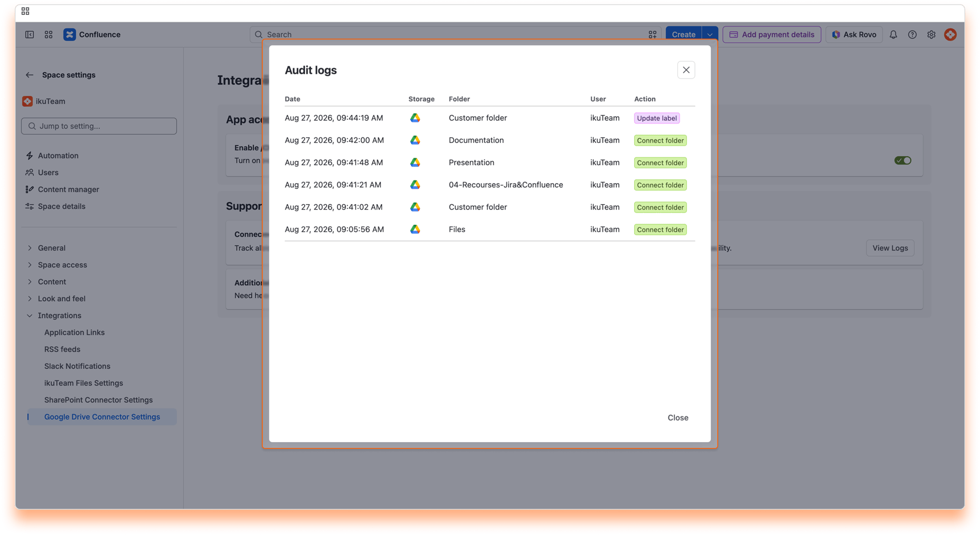The height and width of the screenshot is (535, 980).
Task: Expand the Content section
Action: click(x=30, y=282)
